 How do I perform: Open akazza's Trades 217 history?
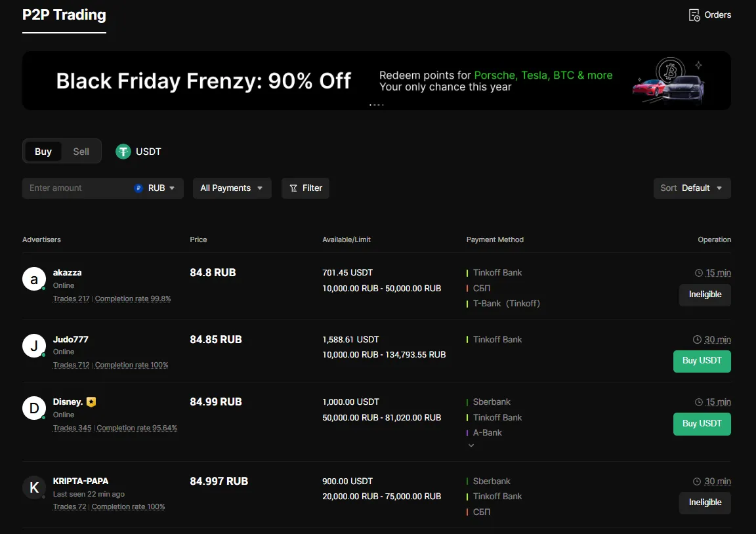[71, 298]
